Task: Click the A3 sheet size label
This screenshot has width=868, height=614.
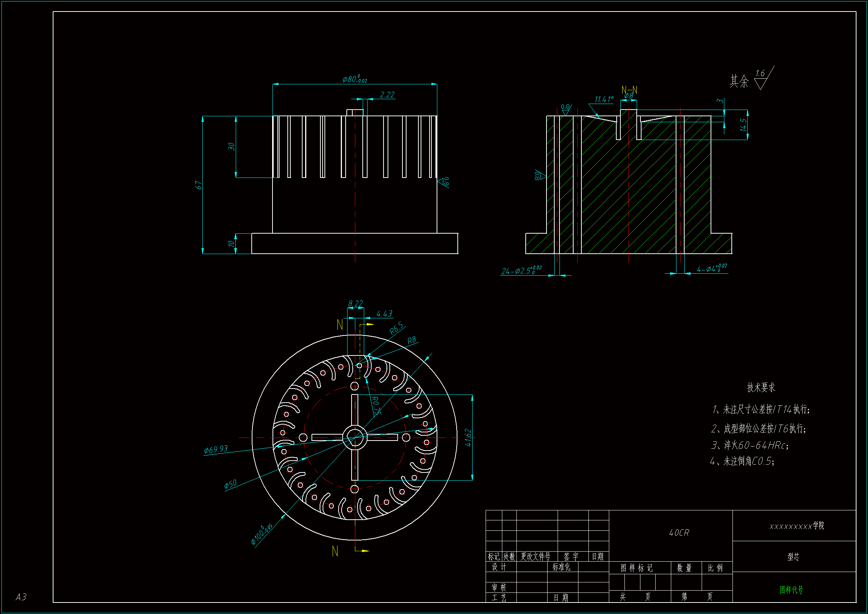Action: [21, 597]
